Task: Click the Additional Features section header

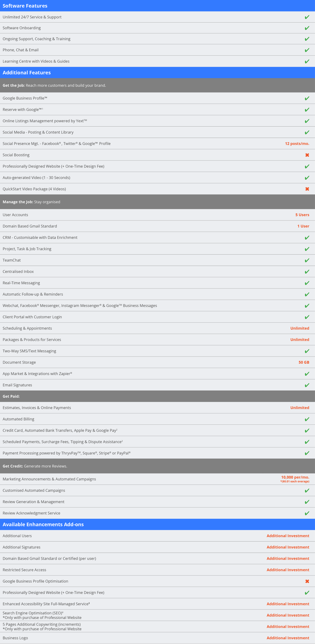Action: coord(27,73)
